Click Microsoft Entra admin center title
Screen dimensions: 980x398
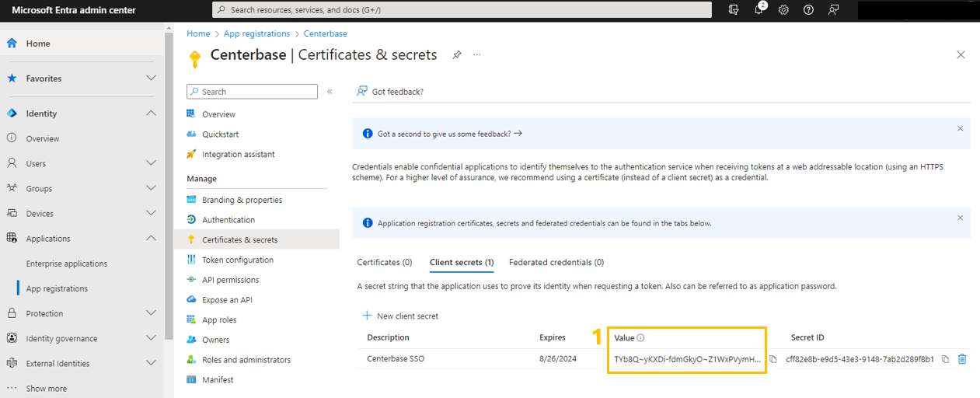pos(74,10)
